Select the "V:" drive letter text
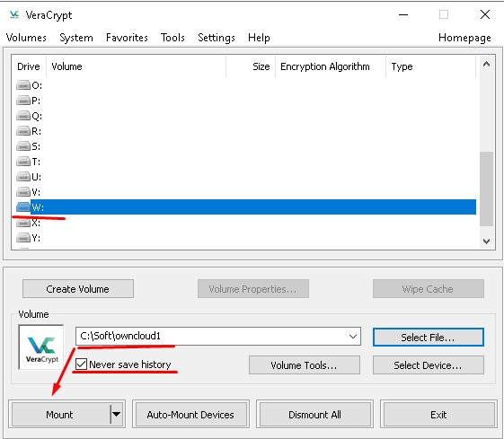 point(36,192)
